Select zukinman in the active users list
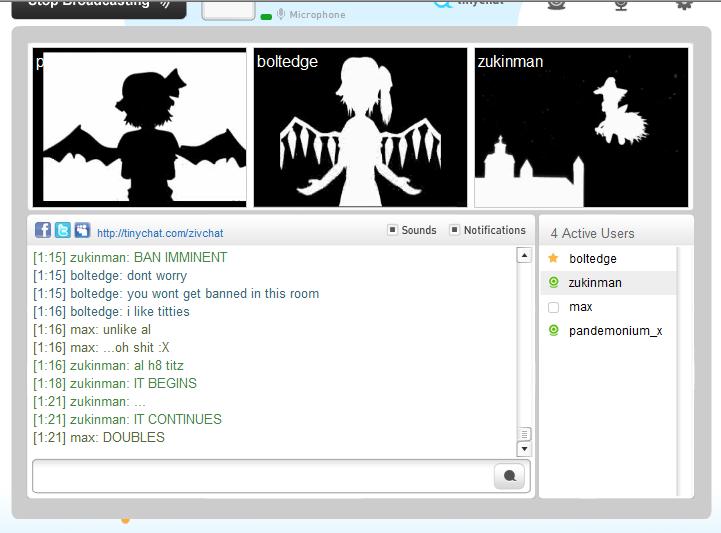The height and width of the screenshot is (533, 721). (610, 282)
